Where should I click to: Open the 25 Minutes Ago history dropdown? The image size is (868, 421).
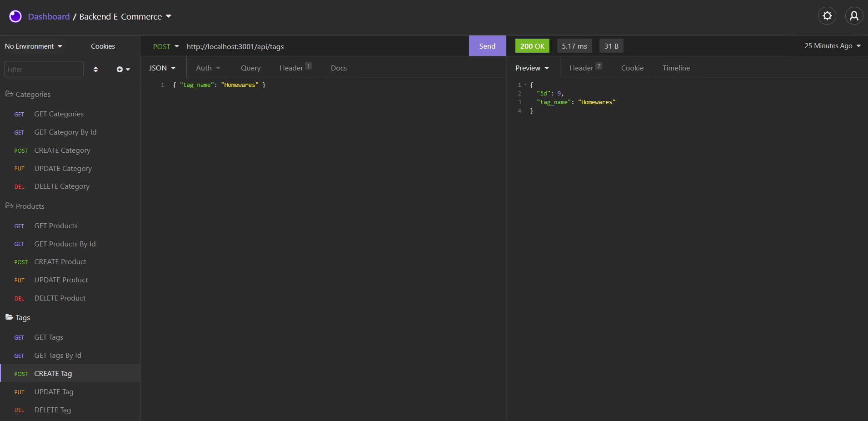click(x=832, y=45)
